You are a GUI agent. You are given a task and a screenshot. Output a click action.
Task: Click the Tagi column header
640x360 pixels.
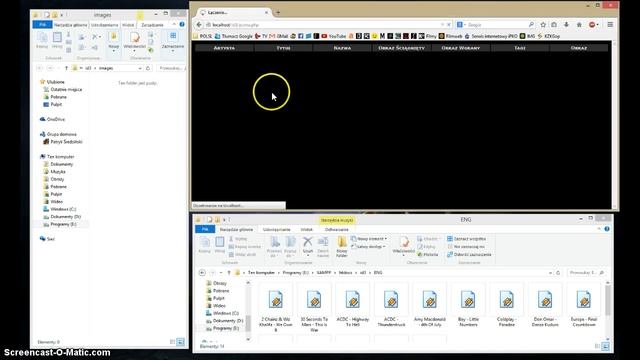click(520, 48)
